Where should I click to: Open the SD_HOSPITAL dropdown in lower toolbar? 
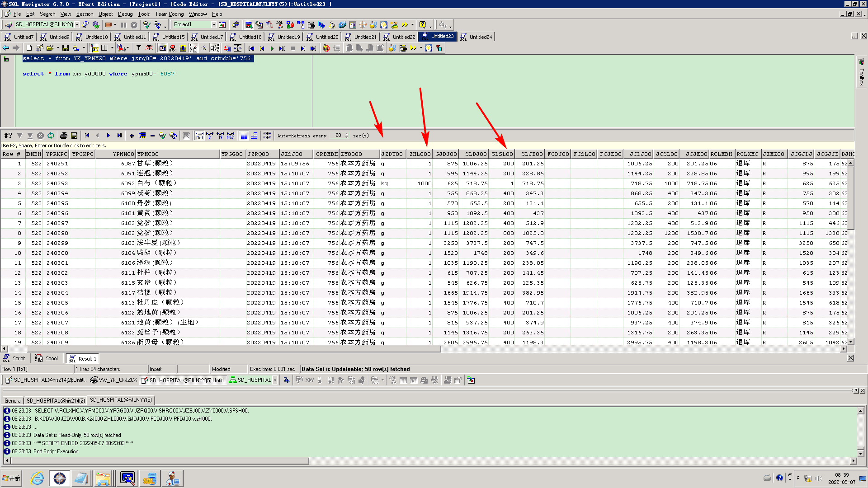click(275, 380)
